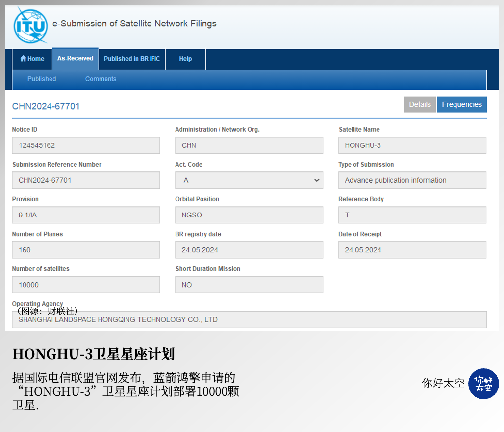Click the Notice ID field 124545162
The image size is (504, 432).
point(86,145)
